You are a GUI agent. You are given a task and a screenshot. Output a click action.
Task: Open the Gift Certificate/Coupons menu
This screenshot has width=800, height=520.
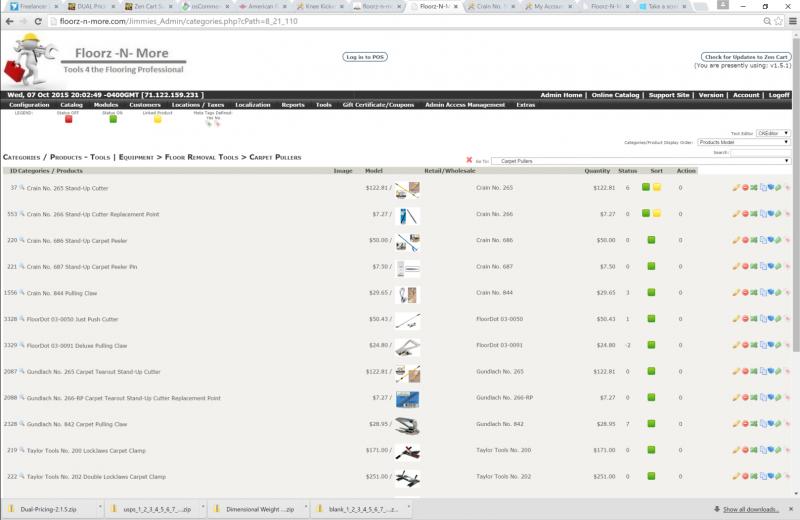click(x=378, y=105)
